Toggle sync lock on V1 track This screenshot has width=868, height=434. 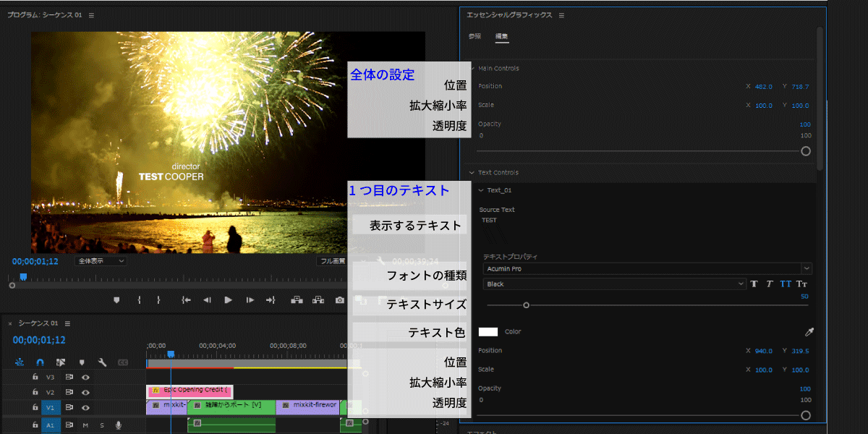[x=70, y=407]
